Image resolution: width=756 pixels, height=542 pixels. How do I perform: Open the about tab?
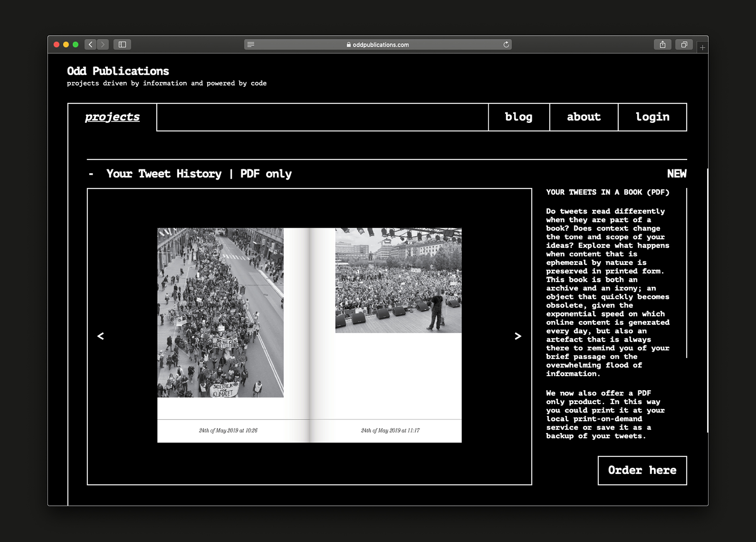(584, 117)
